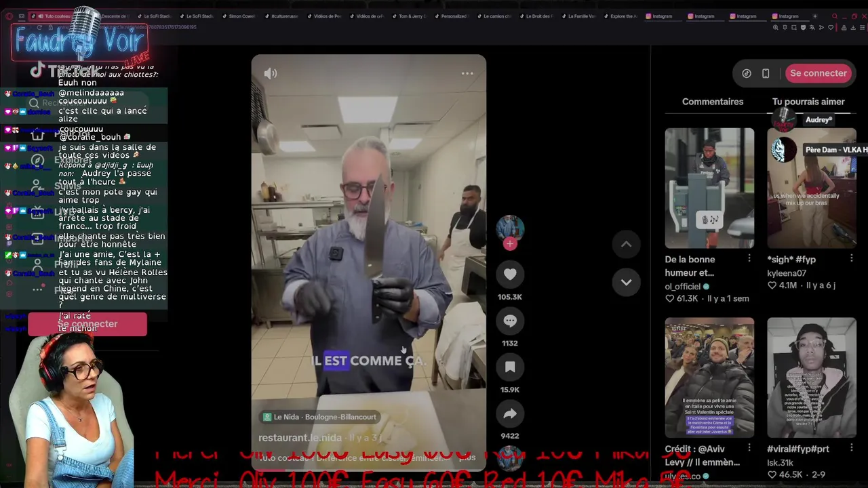This screenshot has width=868, height=488.
Task: Go to the previous video
Action: pyautogui.click(x=626, y=244)
